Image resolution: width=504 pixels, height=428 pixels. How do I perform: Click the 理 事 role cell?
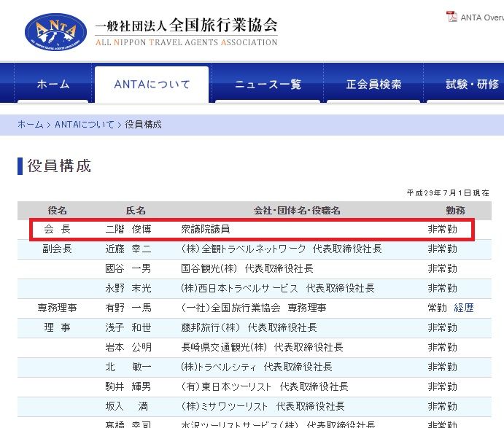pos(57,327)
